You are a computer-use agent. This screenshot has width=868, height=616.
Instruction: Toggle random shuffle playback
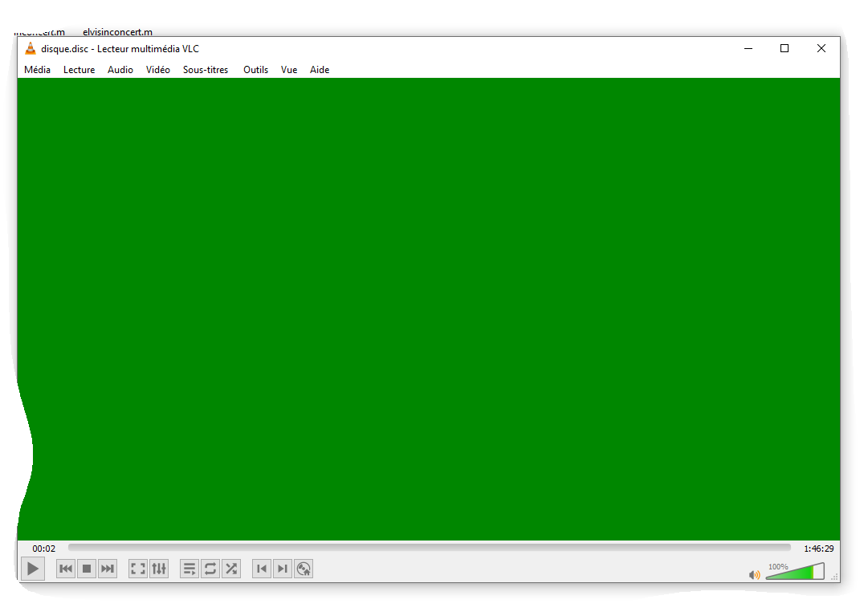(231, 569)
